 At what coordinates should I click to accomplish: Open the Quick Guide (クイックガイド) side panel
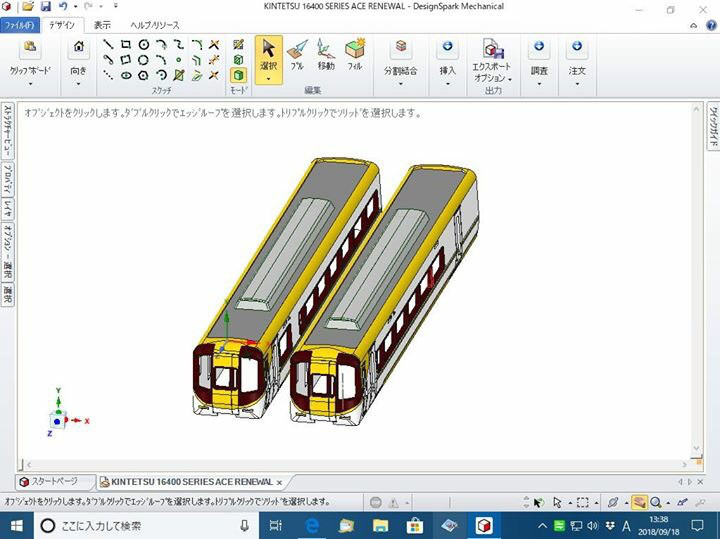713,126
